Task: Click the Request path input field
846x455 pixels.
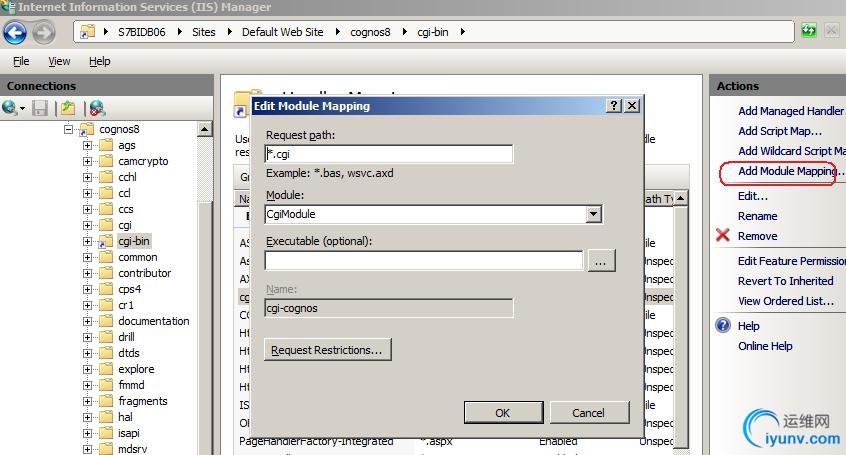Action: [x=388, y=154]
